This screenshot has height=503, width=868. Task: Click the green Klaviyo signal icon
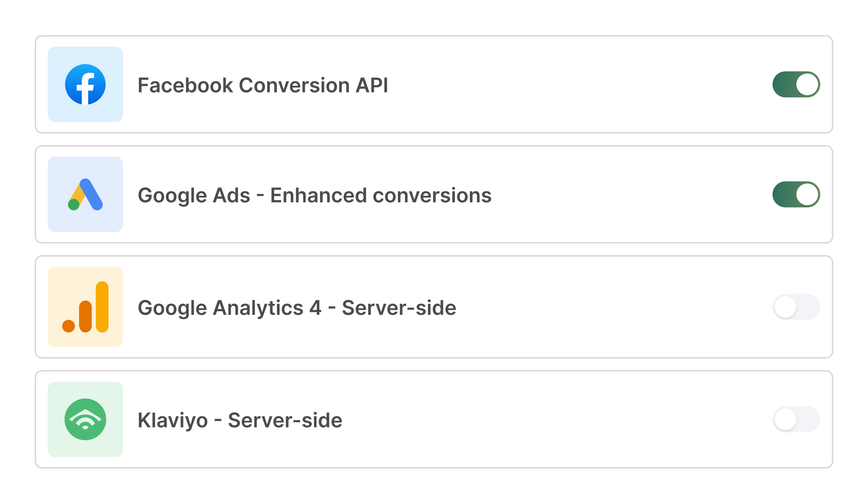tap(85, 419)
